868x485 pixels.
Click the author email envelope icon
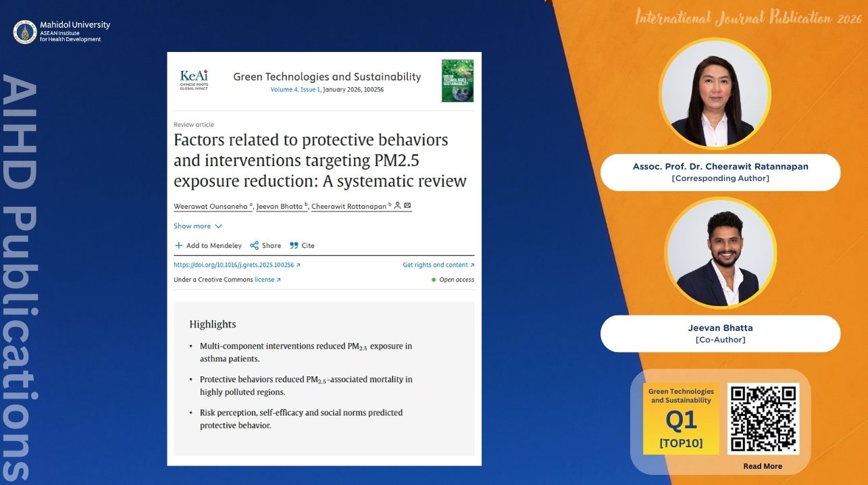[x=407, y=205]
